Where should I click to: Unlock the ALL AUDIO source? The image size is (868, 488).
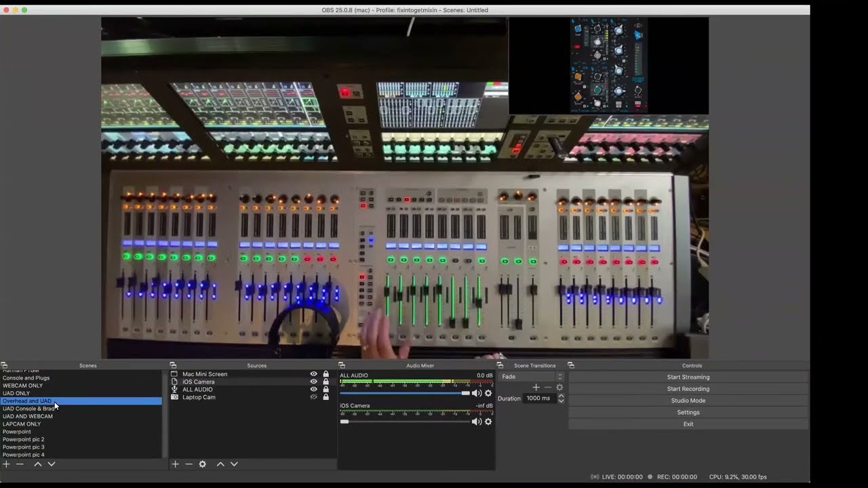pos(325,389)
